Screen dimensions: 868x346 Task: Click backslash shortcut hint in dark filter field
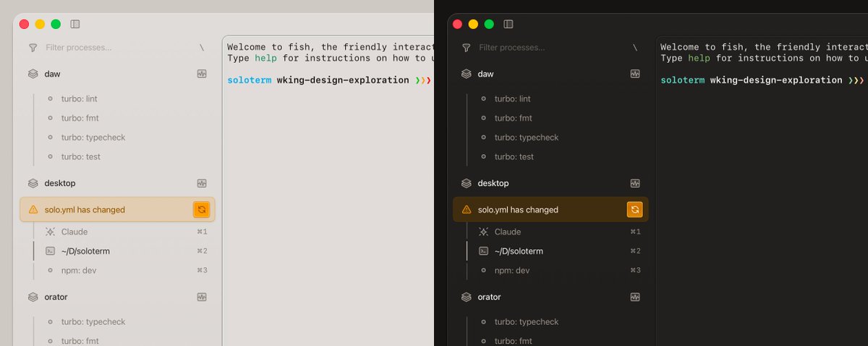pyautogui.click(x=635, y=48)
